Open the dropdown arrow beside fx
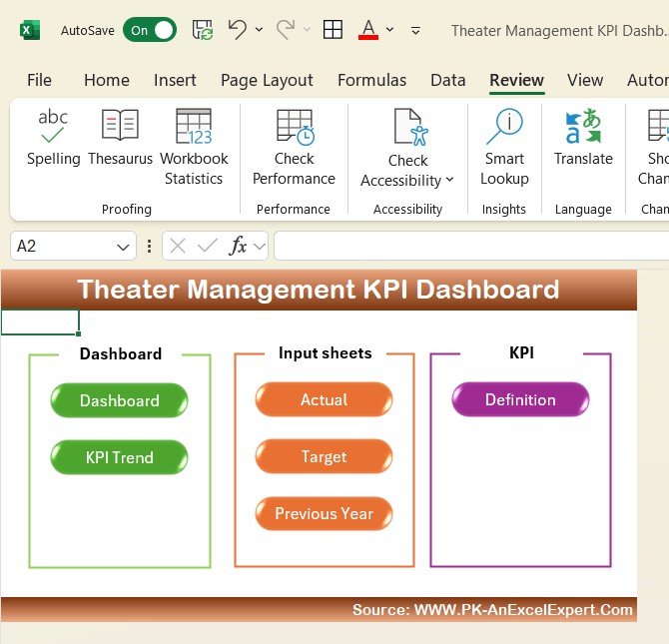This screenshot has height=644, width=669. pos(260,247)
